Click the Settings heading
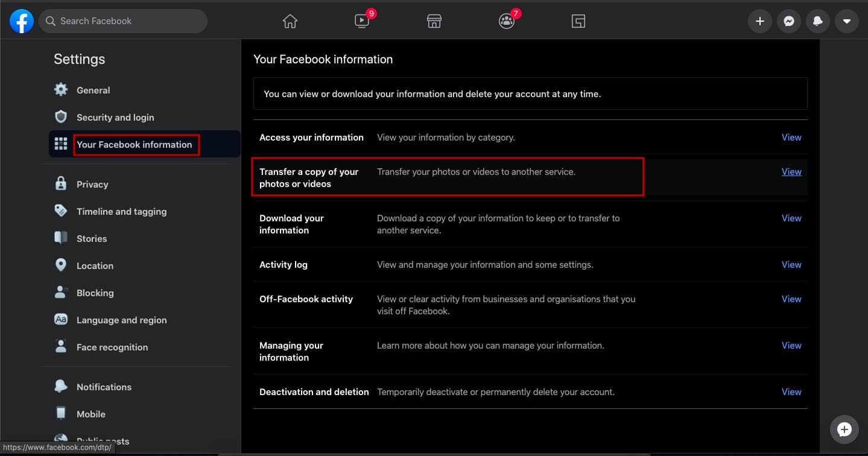The height and width of the screenshot is (456, 868). point(80,59)
